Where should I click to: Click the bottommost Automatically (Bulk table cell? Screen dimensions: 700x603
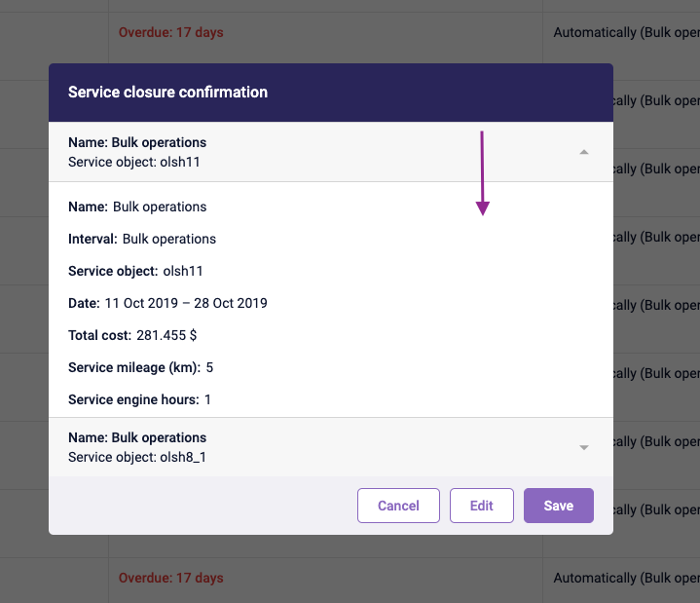(x=625, y=578)
